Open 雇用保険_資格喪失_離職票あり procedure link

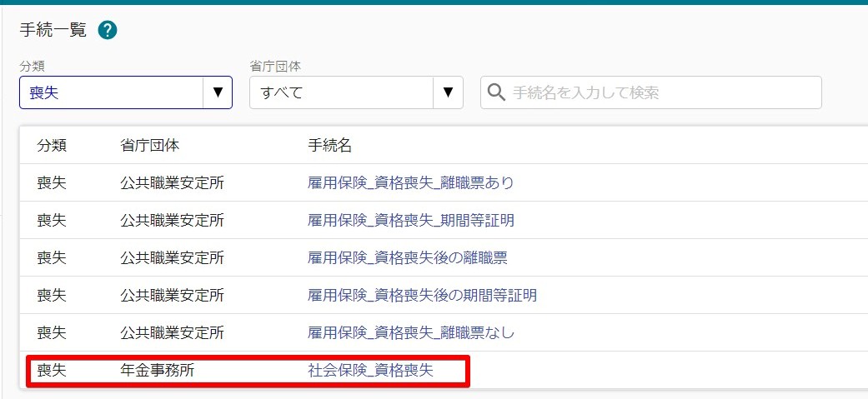point(411,182)
